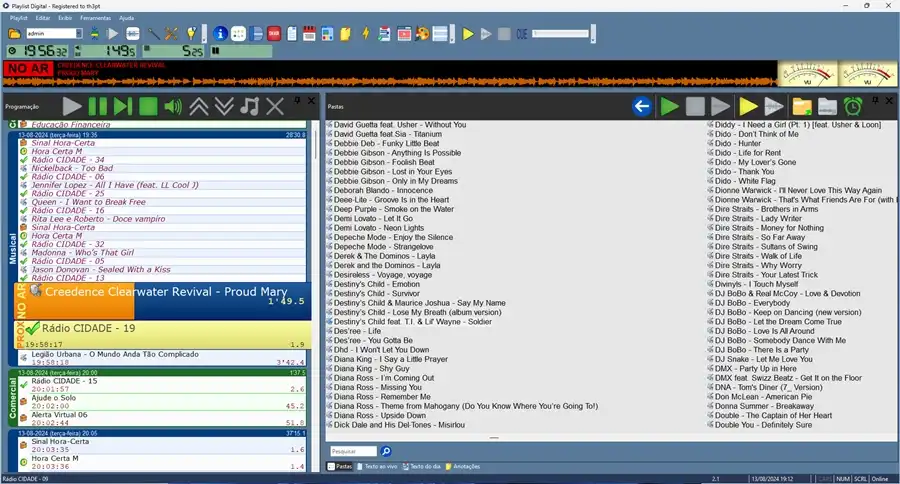Open the admin user dropdown
900x484 pixels.
click(x=79, y=34)
